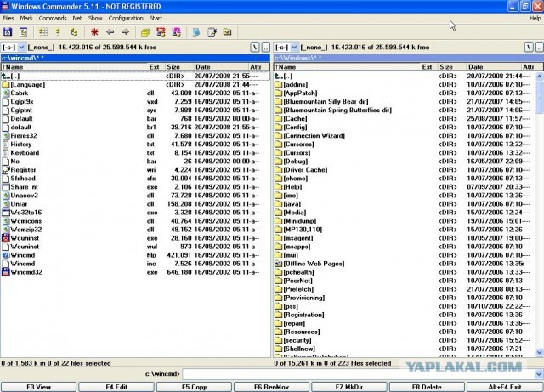Screen dimensions: 544x392
Task: Sort left panel by Size column
Action: 179,67
